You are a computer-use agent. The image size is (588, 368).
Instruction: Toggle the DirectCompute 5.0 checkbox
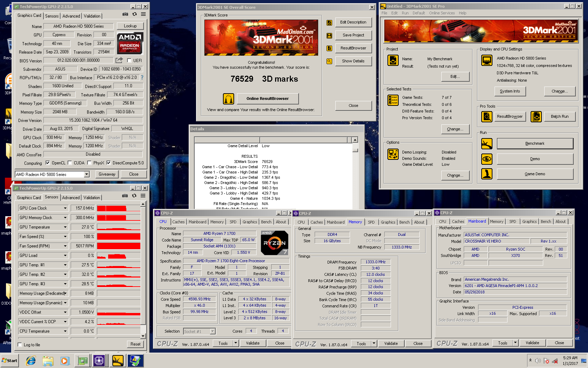click(x=108, y=163)
